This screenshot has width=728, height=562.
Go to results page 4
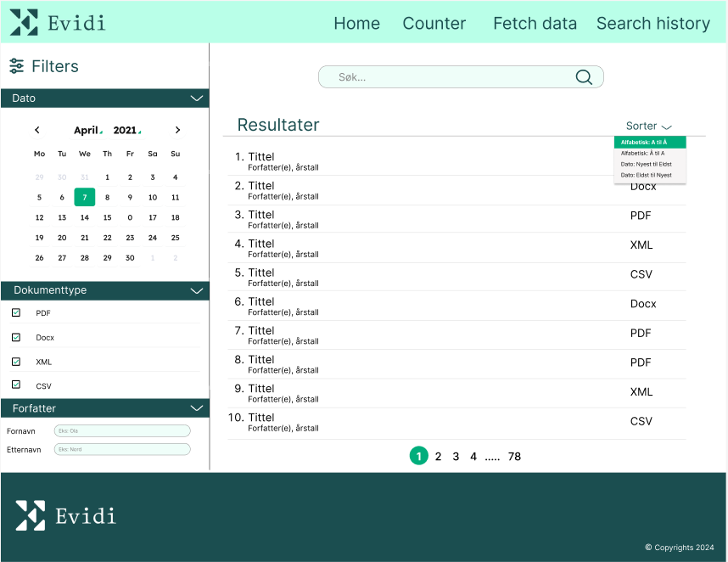click(473, 457)
